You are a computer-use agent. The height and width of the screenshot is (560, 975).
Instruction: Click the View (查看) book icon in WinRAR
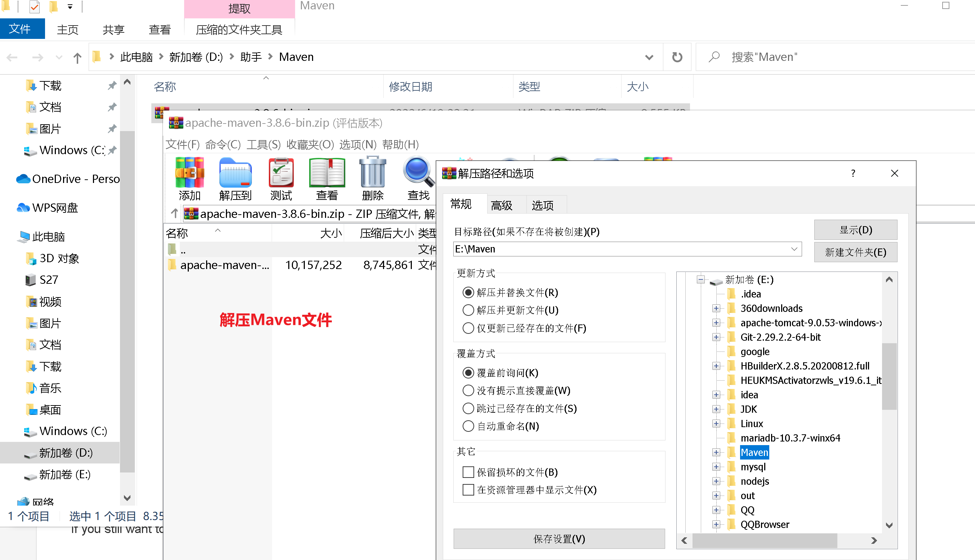(327, 179)
